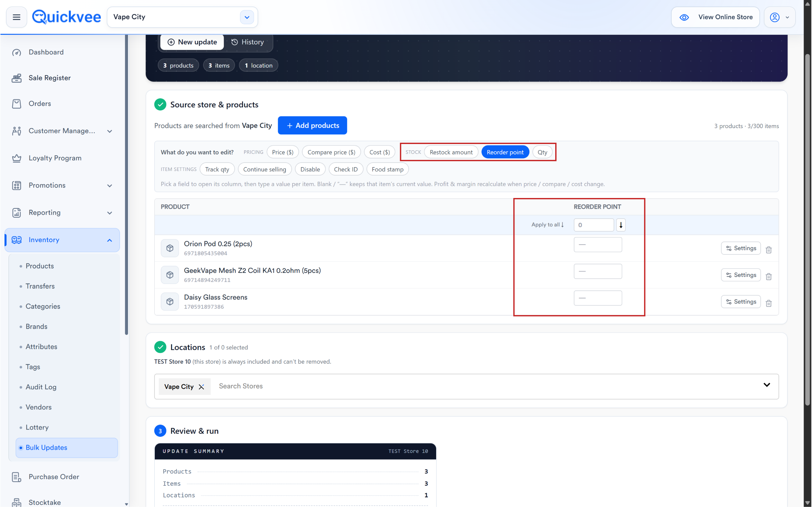The height and width of the screenshot is (507, 812).
Task: Click the Purchase Order icon
Action: click(16, 477)
